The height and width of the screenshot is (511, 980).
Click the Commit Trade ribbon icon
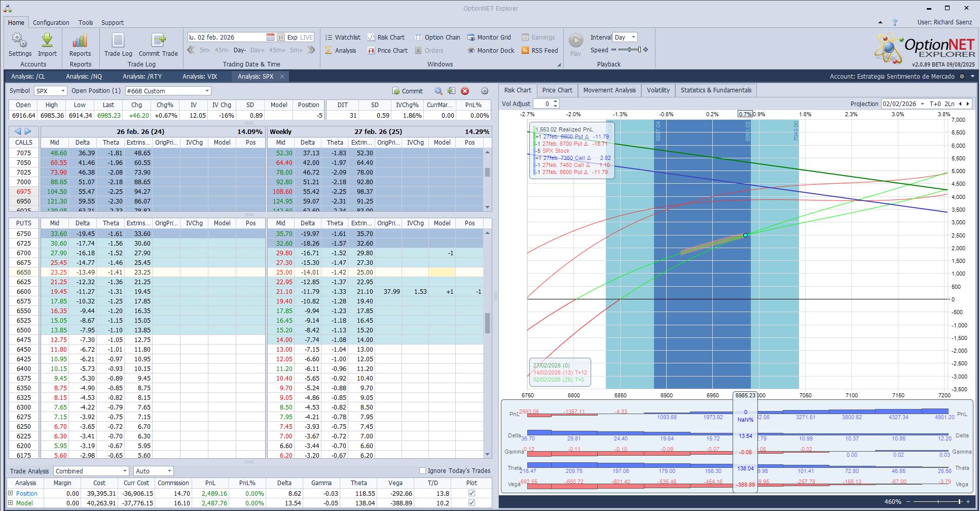click(158, 41)
